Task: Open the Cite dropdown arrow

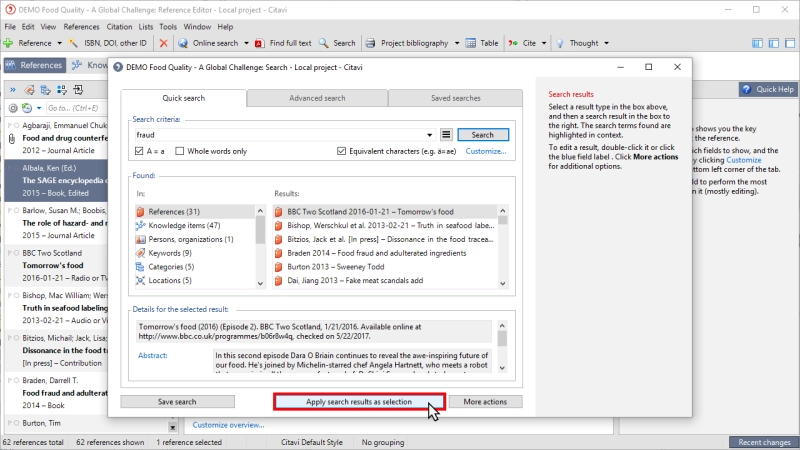Action: point(544,43)
